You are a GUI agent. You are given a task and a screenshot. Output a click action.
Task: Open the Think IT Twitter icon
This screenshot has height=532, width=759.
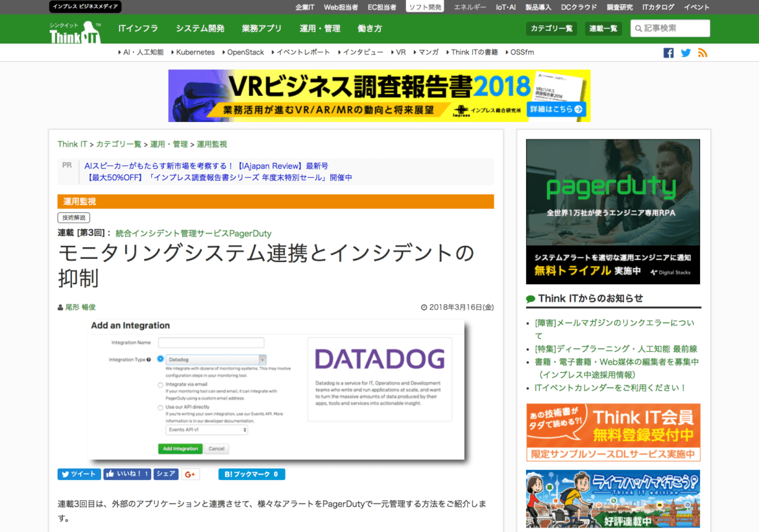(x=686, y=53)
